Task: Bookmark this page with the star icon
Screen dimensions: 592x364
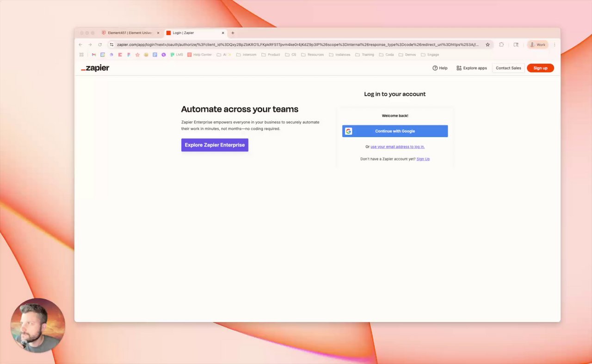Action: (487, 45)
